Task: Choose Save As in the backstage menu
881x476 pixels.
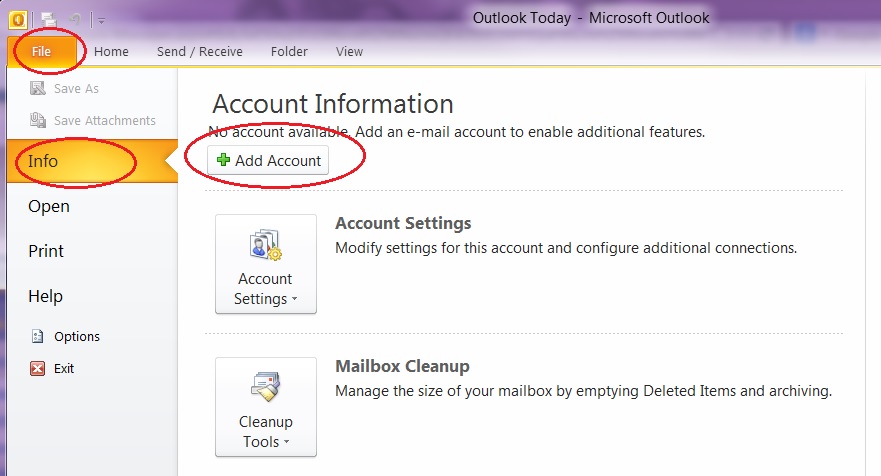Action: [76, 89]
